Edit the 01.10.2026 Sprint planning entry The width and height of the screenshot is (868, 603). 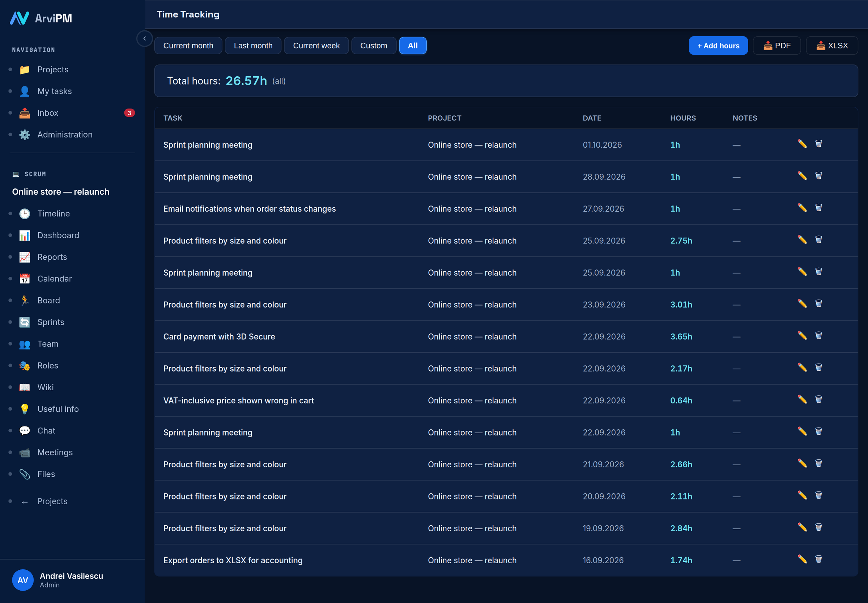coord(802,144)
